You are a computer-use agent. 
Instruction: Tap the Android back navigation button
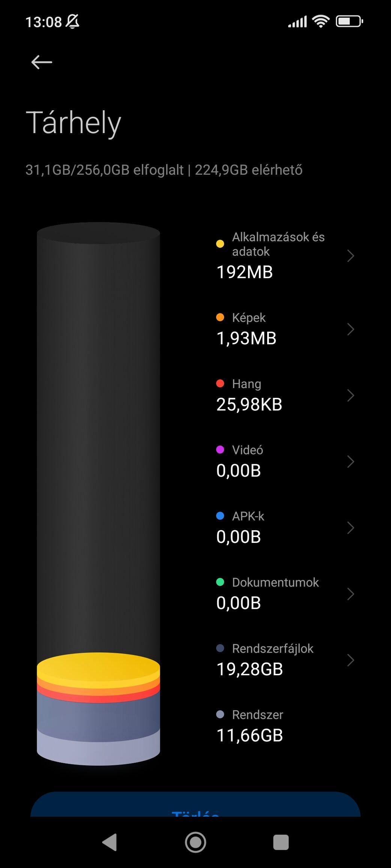tap(110, 842)
